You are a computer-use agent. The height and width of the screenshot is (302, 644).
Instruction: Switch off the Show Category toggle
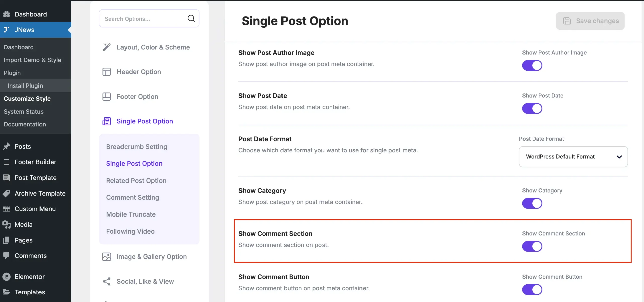tap(532, 203)
